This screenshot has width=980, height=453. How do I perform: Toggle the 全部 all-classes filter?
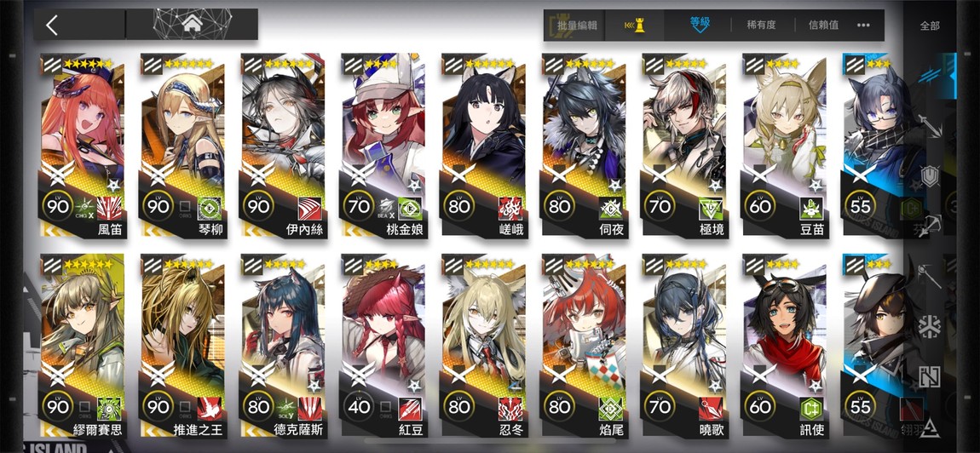[x=930, y=26]
